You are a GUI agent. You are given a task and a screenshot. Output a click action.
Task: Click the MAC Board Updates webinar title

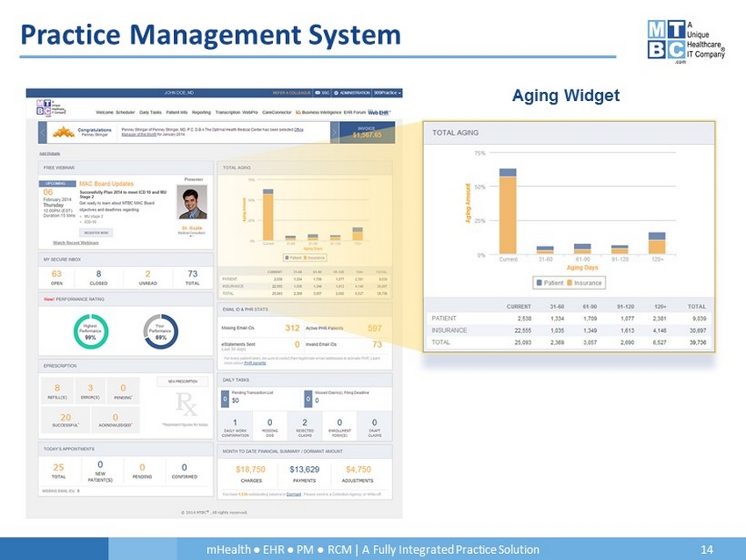click(x=106, y=183)
